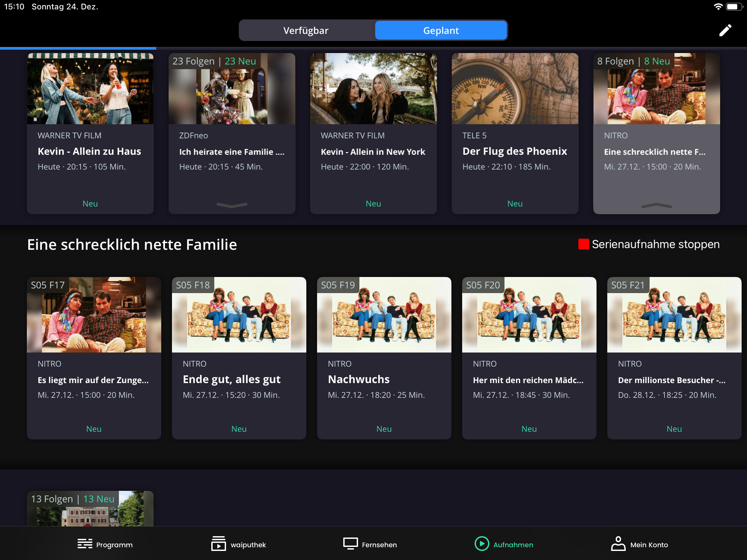Select title Ende gut, alles gut
747x560 pixels.
tap(232, 379)
